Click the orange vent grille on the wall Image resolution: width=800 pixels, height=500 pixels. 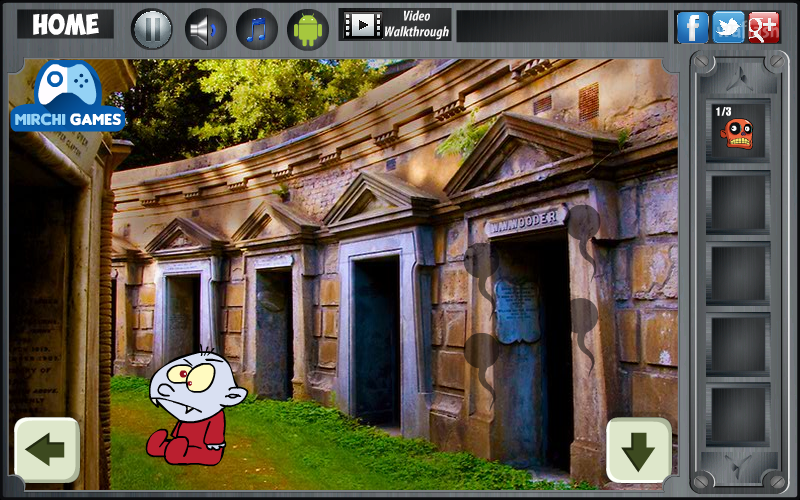point(588,102)
